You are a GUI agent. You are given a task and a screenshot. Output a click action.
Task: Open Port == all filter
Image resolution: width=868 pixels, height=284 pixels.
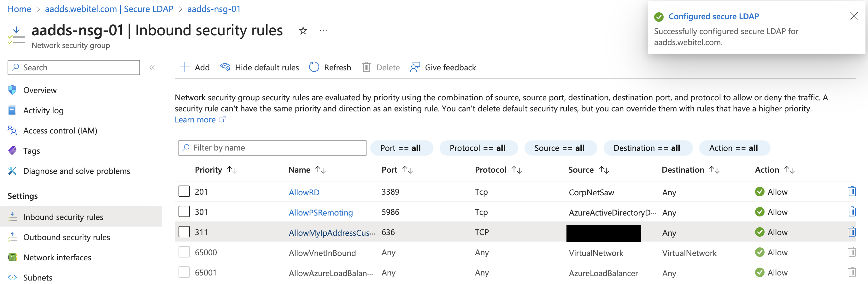coord(401,148)
